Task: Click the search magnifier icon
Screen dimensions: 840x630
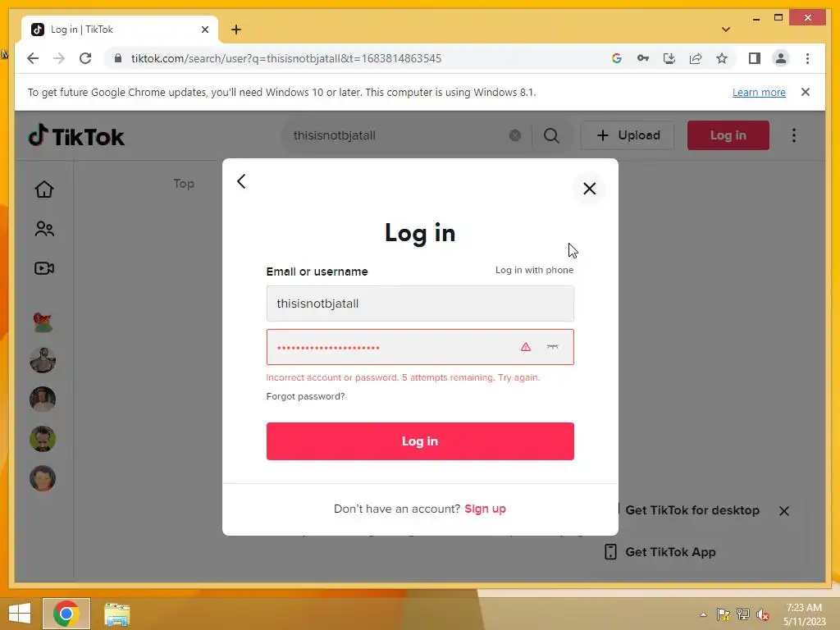Action: tap(551, 135)
